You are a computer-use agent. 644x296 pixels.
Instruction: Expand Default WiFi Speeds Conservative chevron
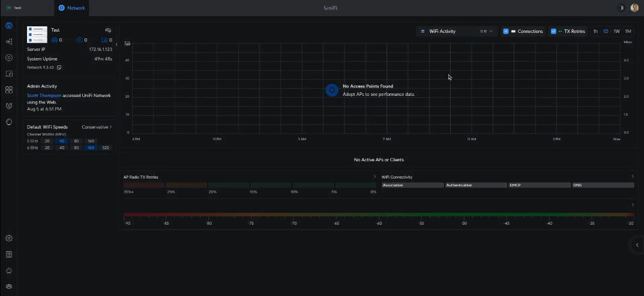pos(110,127)
